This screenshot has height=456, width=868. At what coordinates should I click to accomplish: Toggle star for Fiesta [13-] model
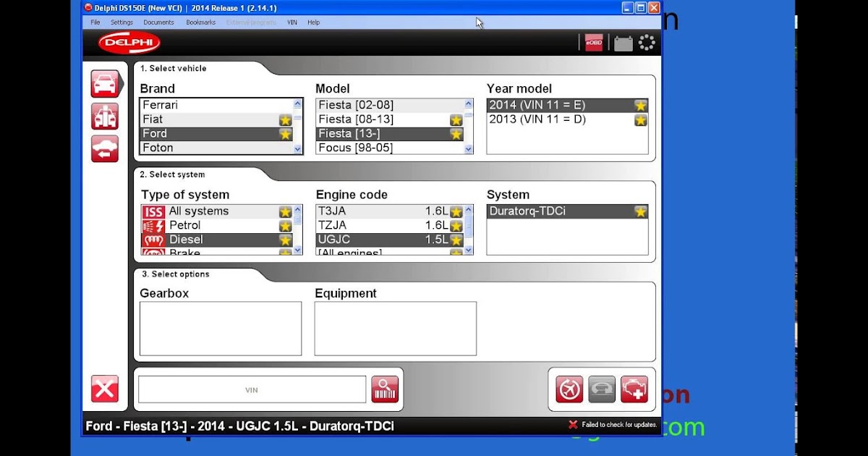tap(456, 135)
